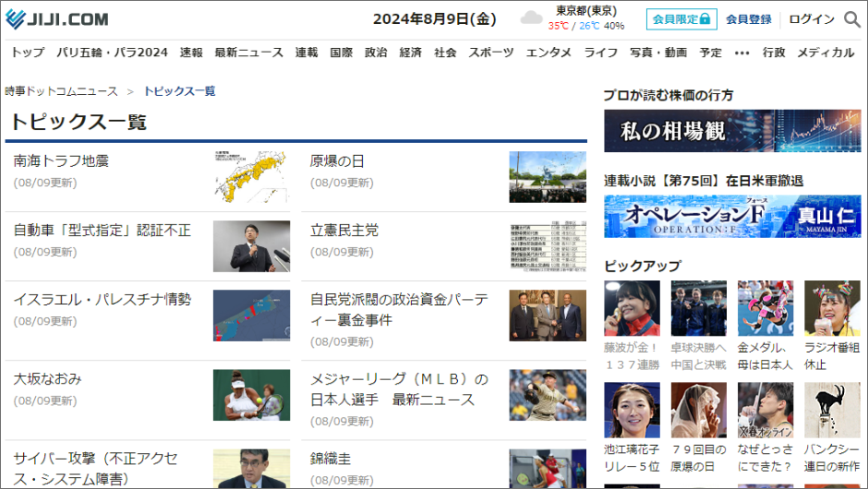Open the スポーツ navigation tab
This screenshot has width=868, height=489.
point(491,53)
